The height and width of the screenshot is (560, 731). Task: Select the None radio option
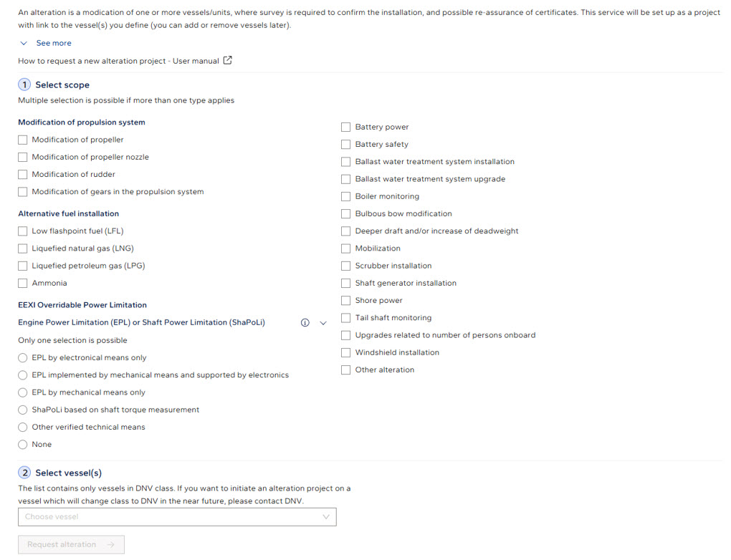[x=23, y=445]
